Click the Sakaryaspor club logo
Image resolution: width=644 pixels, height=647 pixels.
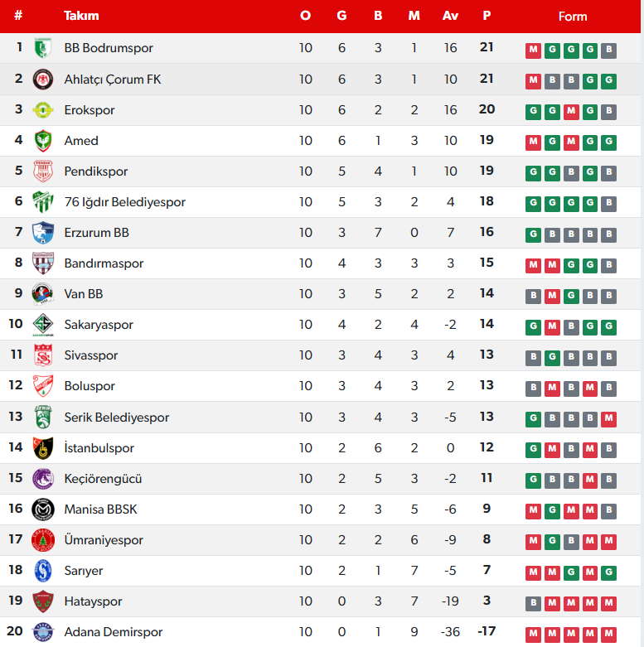42,325
